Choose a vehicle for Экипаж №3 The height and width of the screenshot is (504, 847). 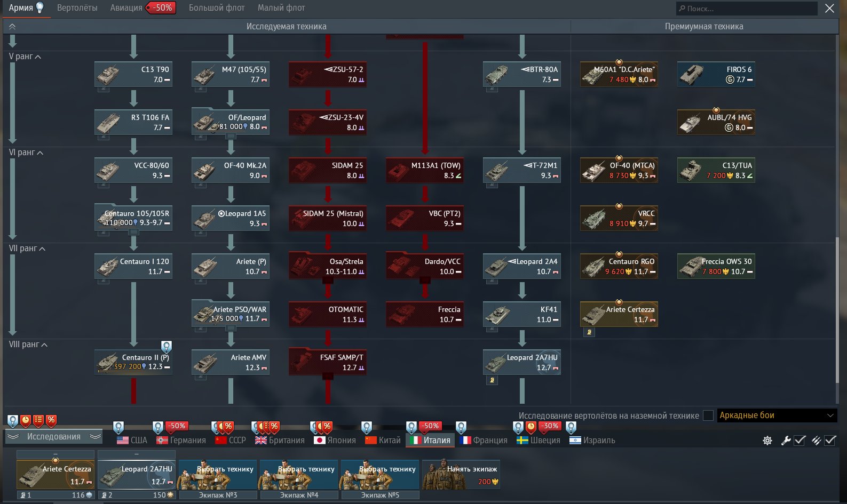218,475
